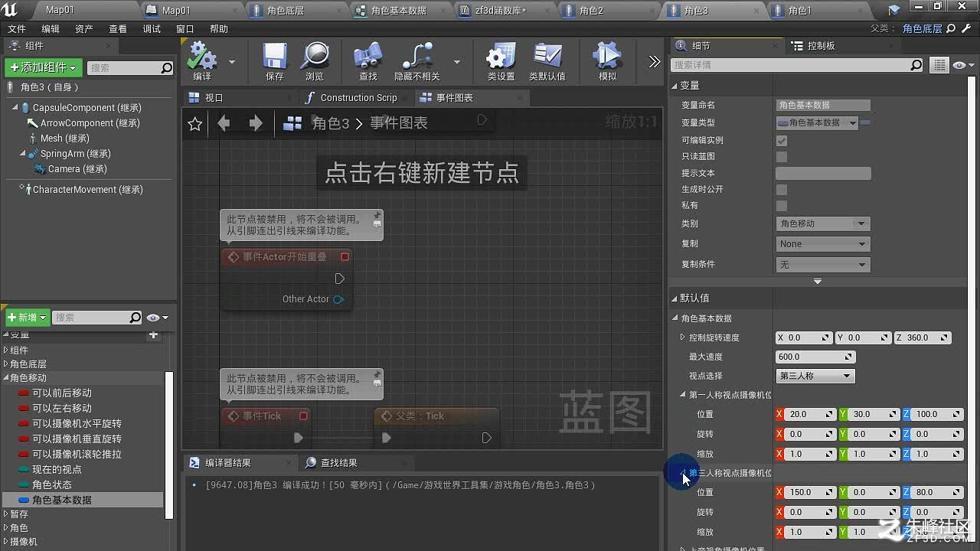Click the graph forward navigation arrow
The width and height of the screenshot is (980, 551).
256,123
